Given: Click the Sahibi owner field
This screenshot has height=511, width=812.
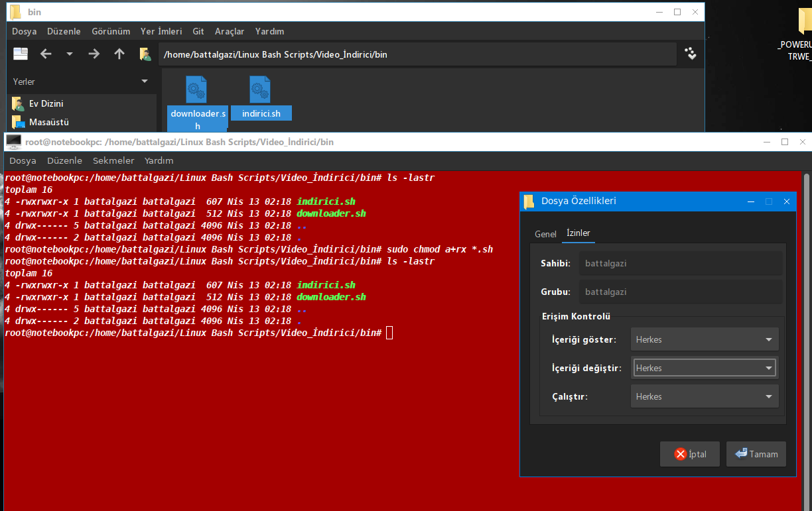Looking at the screenshot, I should coord(681,263).
